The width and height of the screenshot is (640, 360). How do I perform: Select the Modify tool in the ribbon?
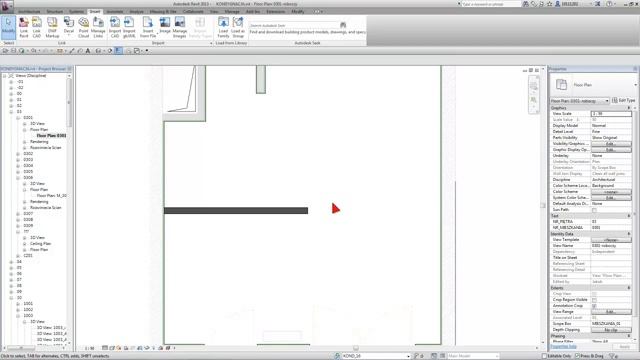[x=8, y=27]
